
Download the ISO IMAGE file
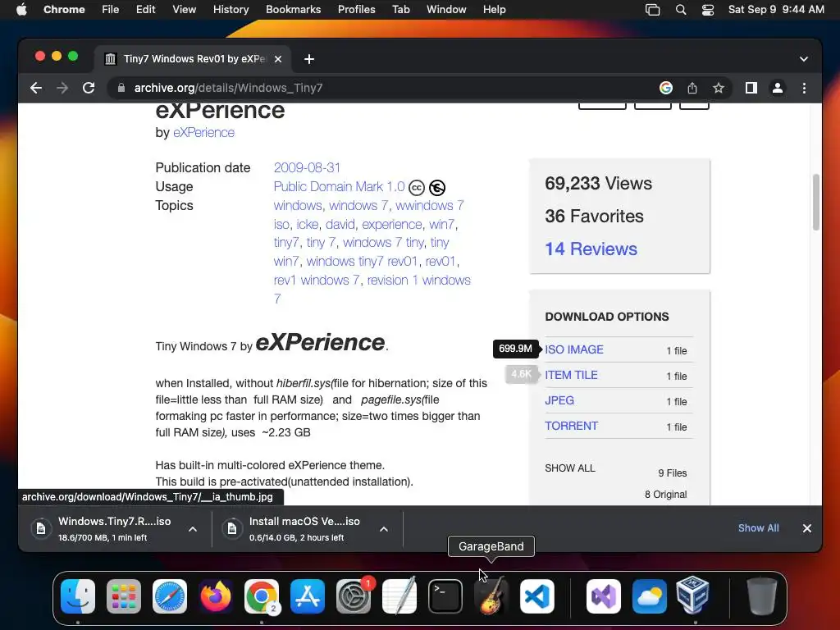[x=573, y=349]
